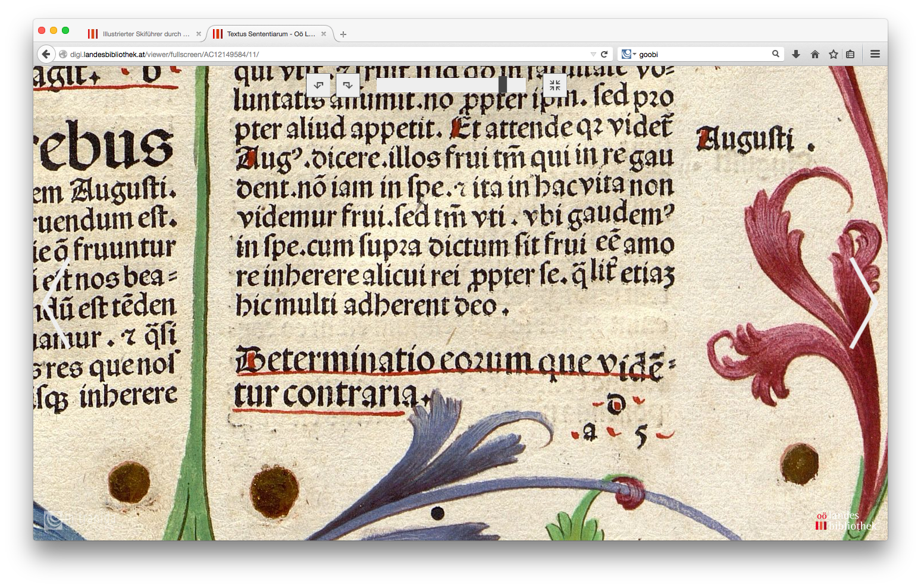921x588 pixels.
Task: Open a new browser tab
Action: (343, 34)
